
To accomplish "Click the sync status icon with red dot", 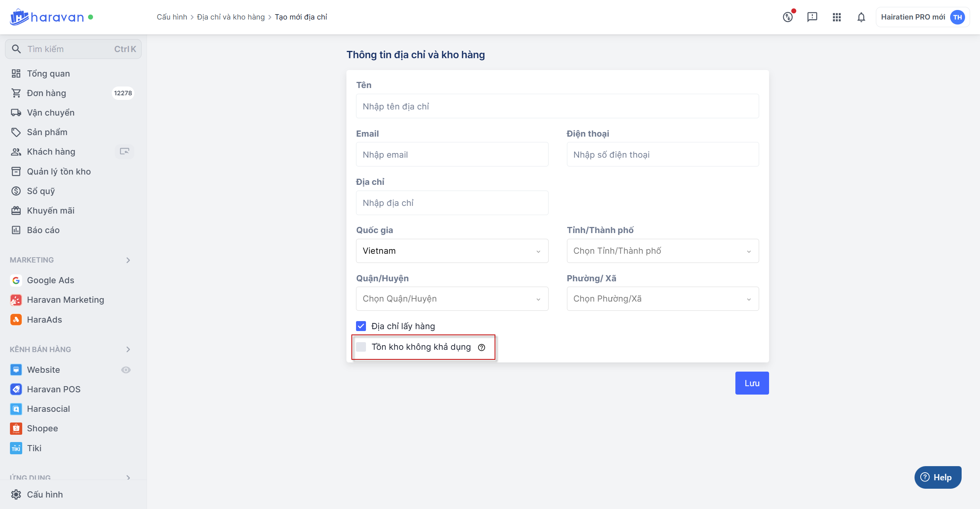I will pos(788,17).
